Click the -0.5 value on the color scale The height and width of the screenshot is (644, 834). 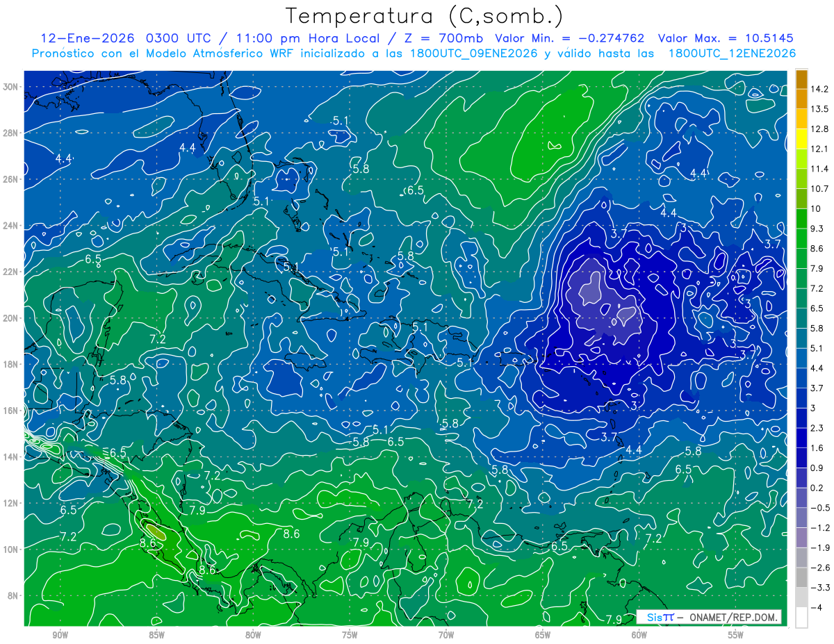(x=819, y=508)
